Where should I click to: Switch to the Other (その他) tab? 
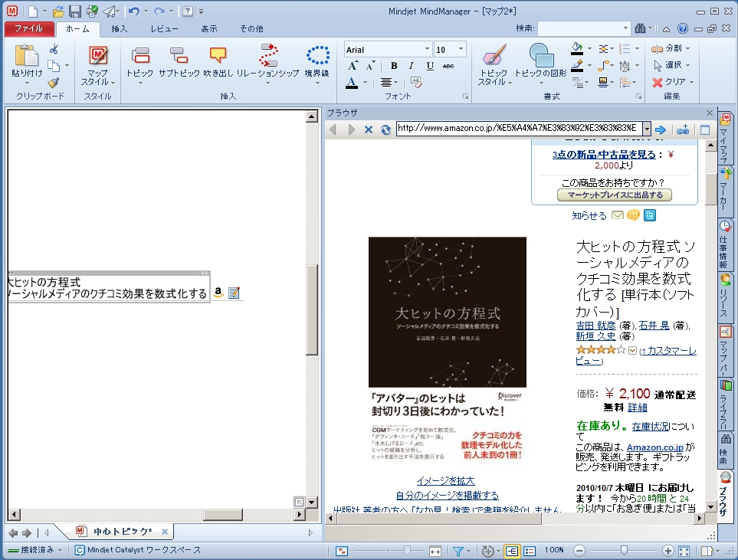251,28
